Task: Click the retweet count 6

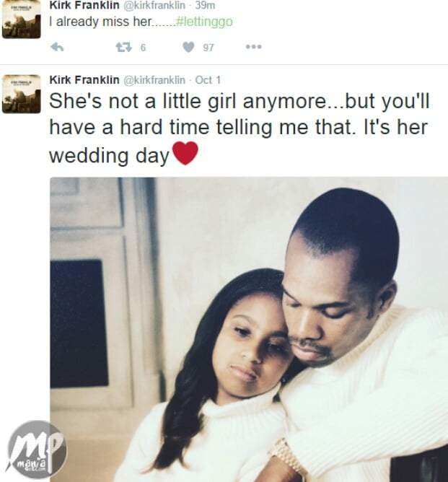Action: [143, 48]
